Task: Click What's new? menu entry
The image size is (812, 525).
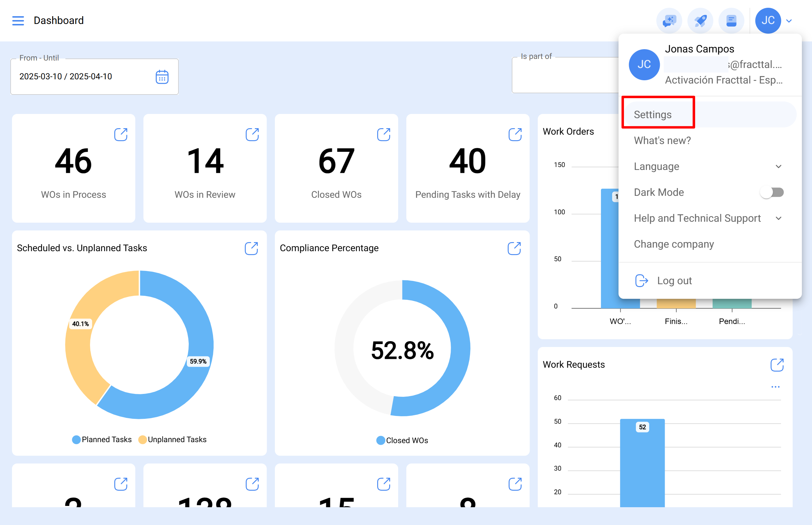Action: [x=662, y=140]
